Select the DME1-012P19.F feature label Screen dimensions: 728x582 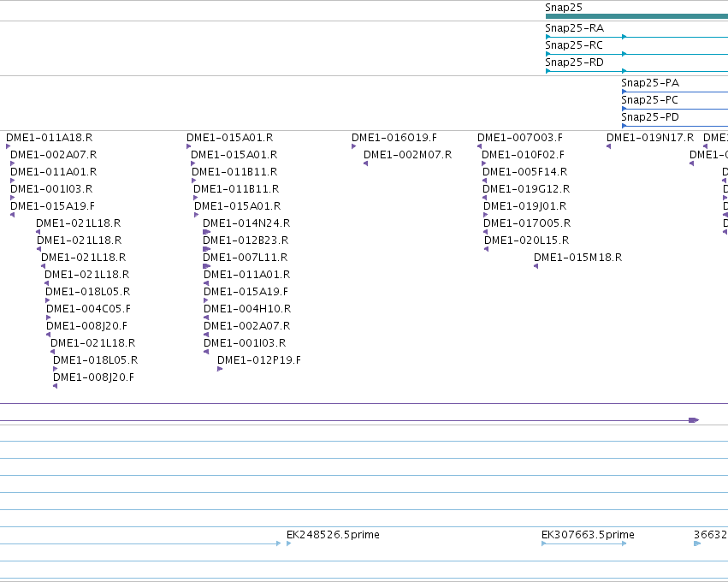[x=259, y=360]
